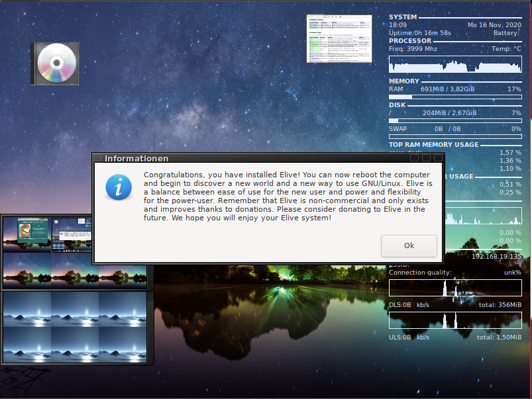Open the document thumbnail on the desktop
532x399 pixels.
click(x=339, y=39)
